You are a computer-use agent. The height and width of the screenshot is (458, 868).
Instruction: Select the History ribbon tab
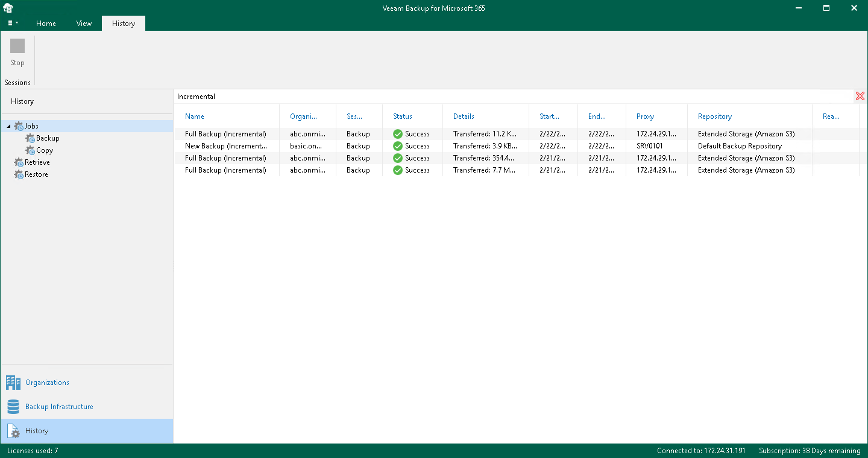[x=124, y=24]
